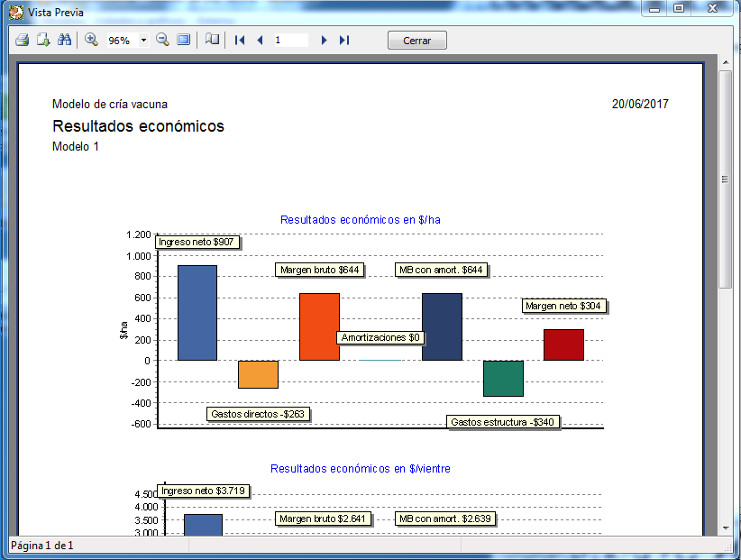Click the 'Ingreso neto $3.719' label
The height and width of the screenshot is (560, 741).
[203, 491]
